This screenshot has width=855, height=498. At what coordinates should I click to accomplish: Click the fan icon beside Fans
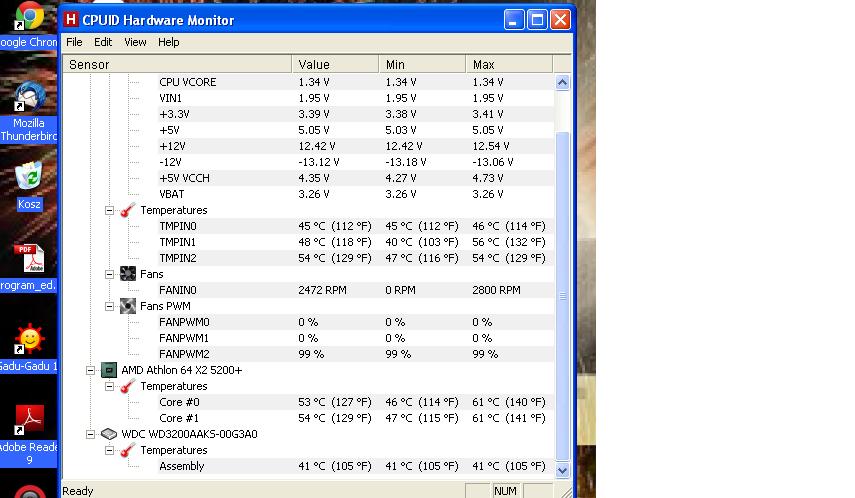click(x=128, y=274)
